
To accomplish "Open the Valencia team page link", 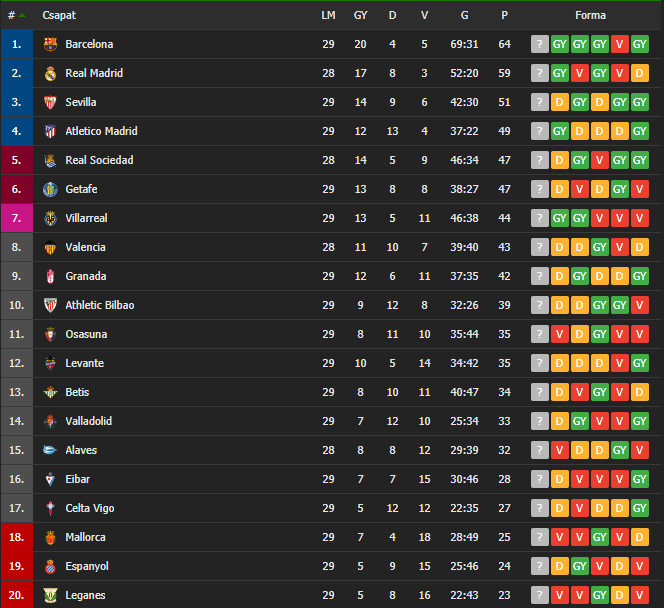I will pyautogui.click(x=85, y=247).
